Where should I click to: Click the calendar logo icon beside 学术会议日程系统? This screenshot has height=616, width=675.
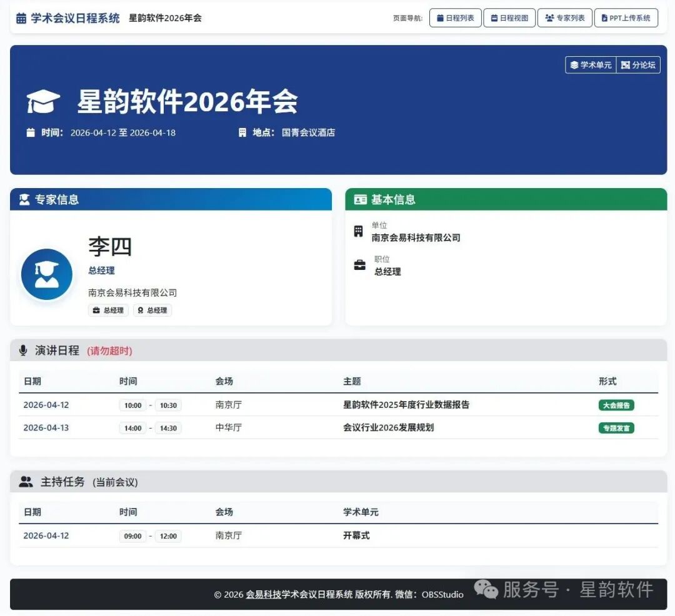coord(21,18)
